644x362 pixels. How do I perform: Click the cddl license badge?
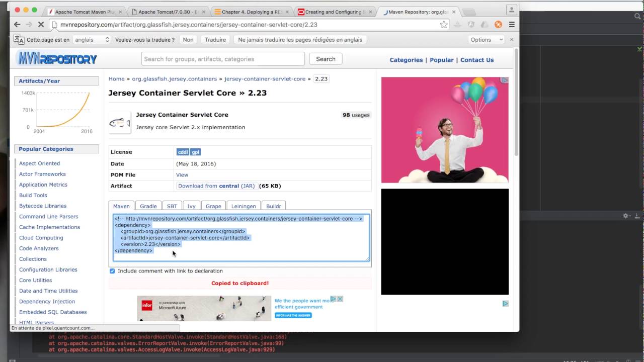click(x=183, y=152)
